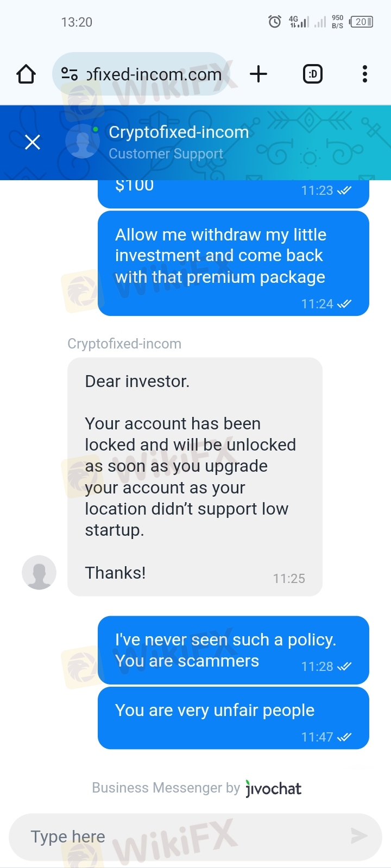Tap the Cryptofixed-incom chat title

(x=179, y=132)
